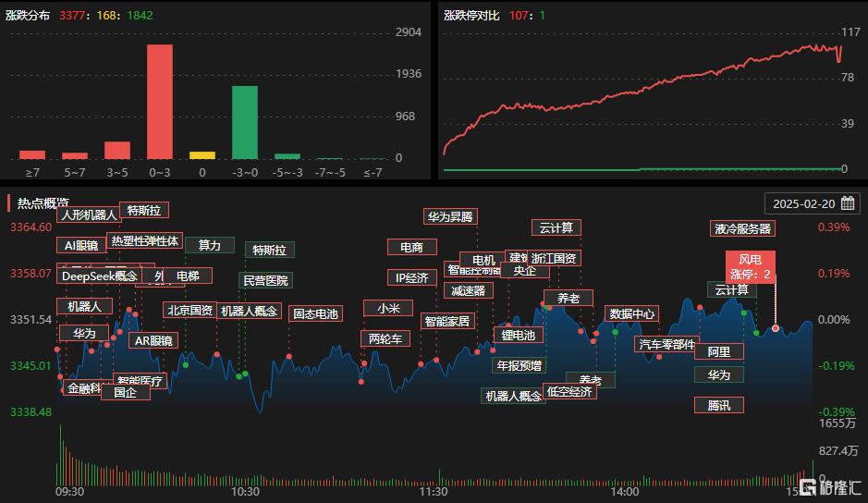Screen dimensions: 868x503
Task: Click the tall red 0~3 distribution bar
Action: (x=159, y=102)
